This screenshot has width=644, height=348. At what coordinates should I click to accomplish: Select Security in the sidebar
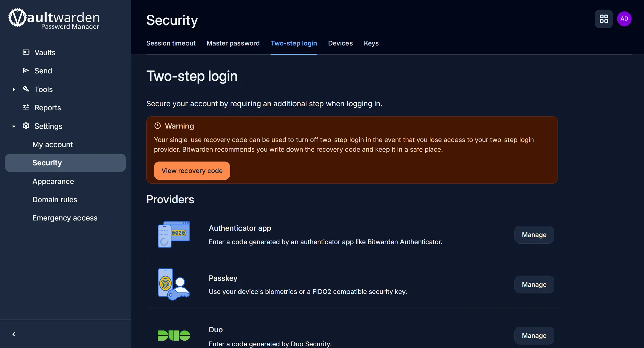(65, 163)
